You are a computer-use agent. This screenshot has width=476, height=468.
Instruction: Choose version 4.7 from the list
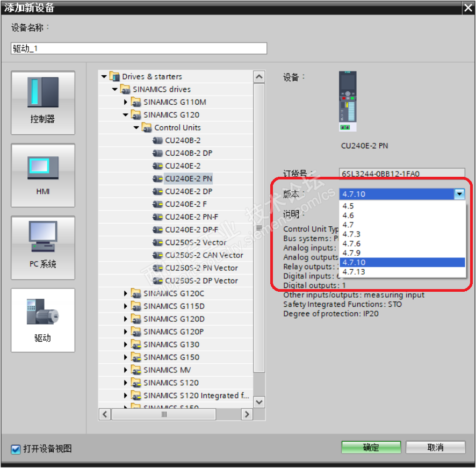pyautogui.click(x=402, y=225)
